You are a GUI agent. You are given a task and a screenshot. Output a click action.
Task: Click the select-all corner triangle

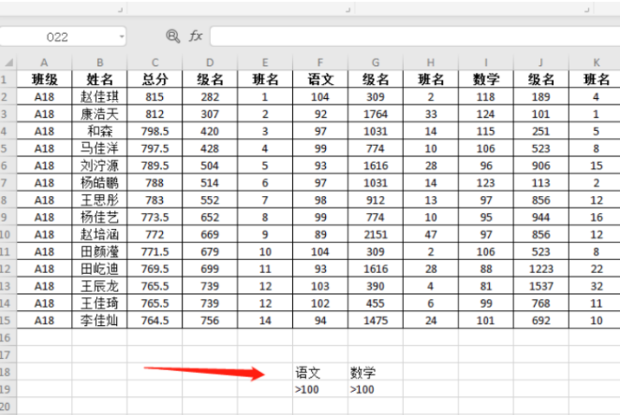(8, 62)
